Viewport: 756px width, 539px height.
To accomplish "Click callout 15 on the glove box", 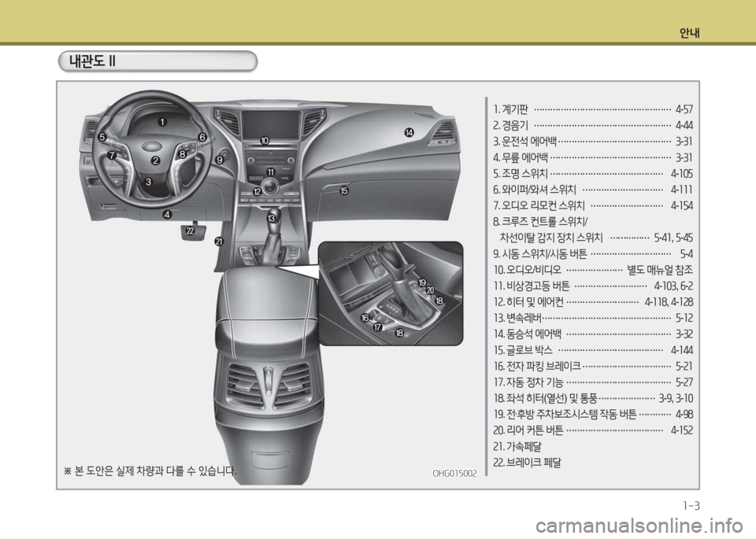I will tap(344, 190).
